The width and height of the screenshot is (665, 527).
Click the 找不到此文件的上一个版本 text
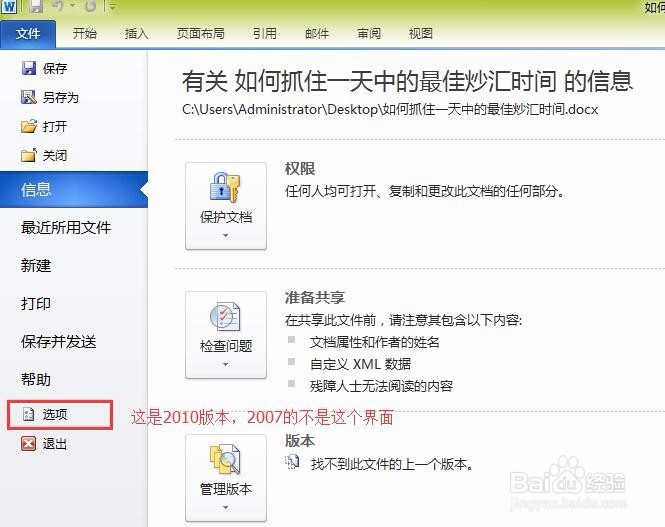coord(392,464)
